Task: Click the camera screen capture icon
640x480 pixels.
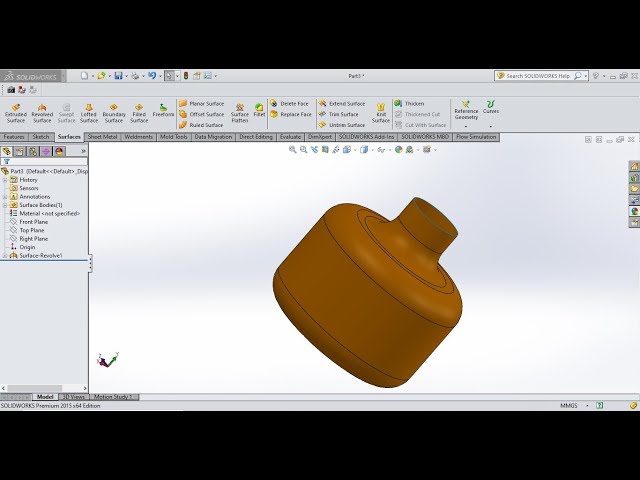Action: [x=11, y=90]
